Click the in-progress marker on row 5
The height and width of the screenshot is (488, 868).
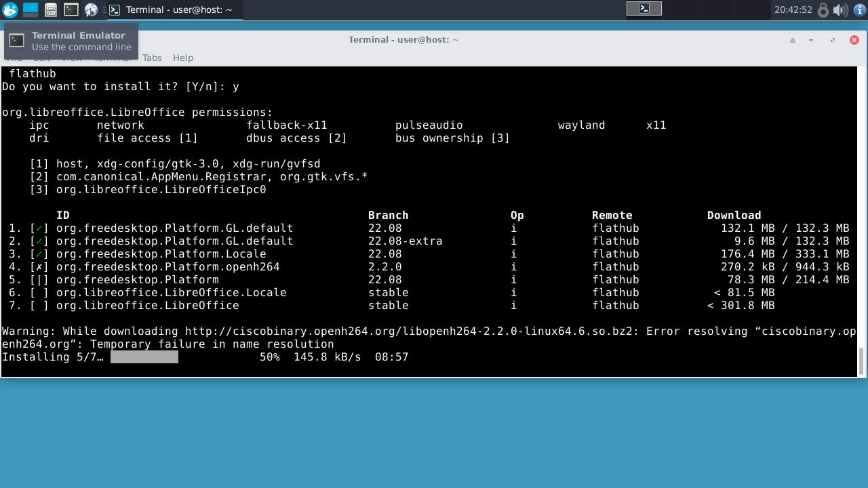point(39,280)
